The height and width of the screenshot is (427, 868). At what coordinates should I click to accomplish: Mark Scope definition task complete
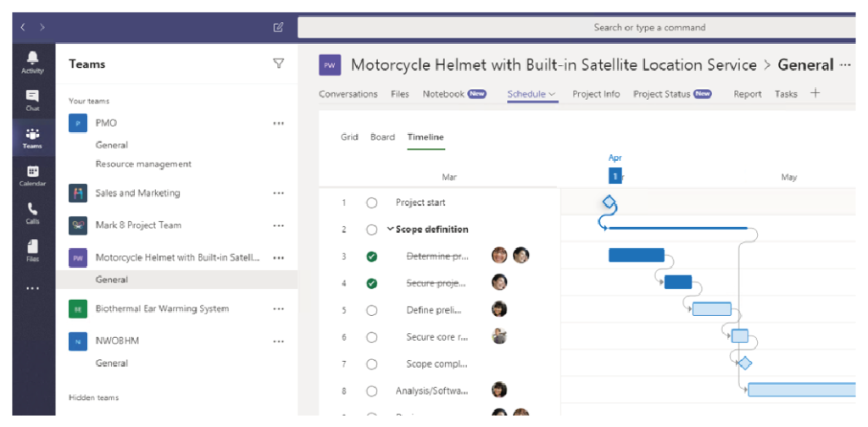click(x=371, y=230)
